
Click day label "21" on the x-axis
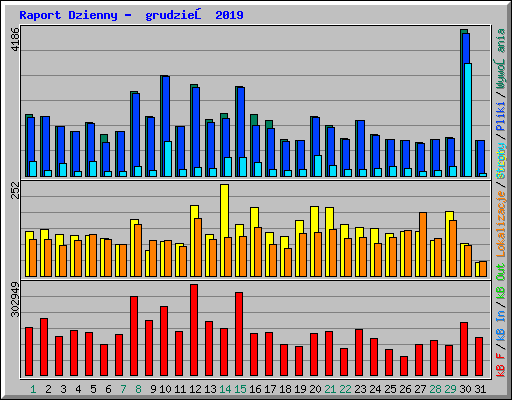point(330,389)
